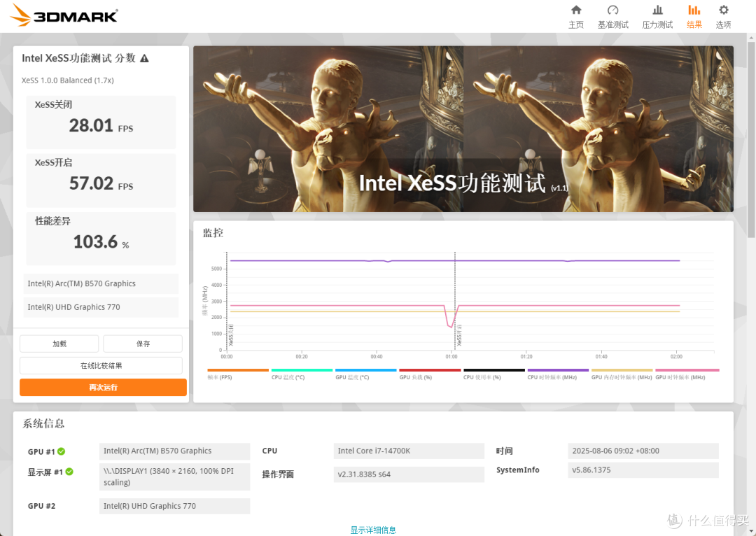
Task: Click the 加载 button
Action: pyautogui.click(x=59, y=344)
